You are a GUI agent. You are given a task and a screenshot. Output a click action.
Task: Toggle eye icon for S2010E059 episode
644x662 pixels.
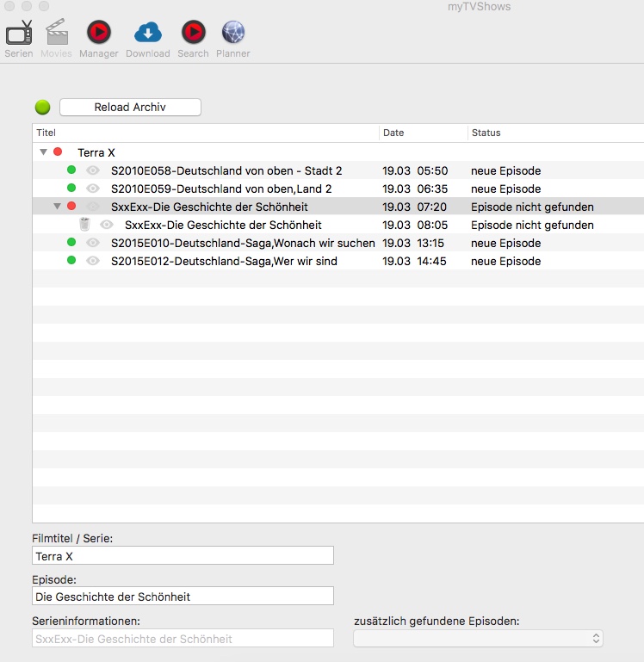(x=93, y=189)
